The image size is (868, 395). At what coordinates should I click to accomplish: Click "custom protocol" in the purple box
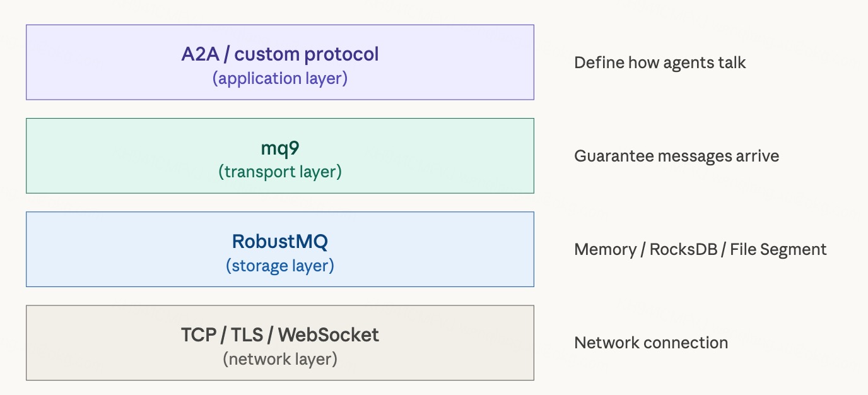pyautogui.click(x=307, y=54)
